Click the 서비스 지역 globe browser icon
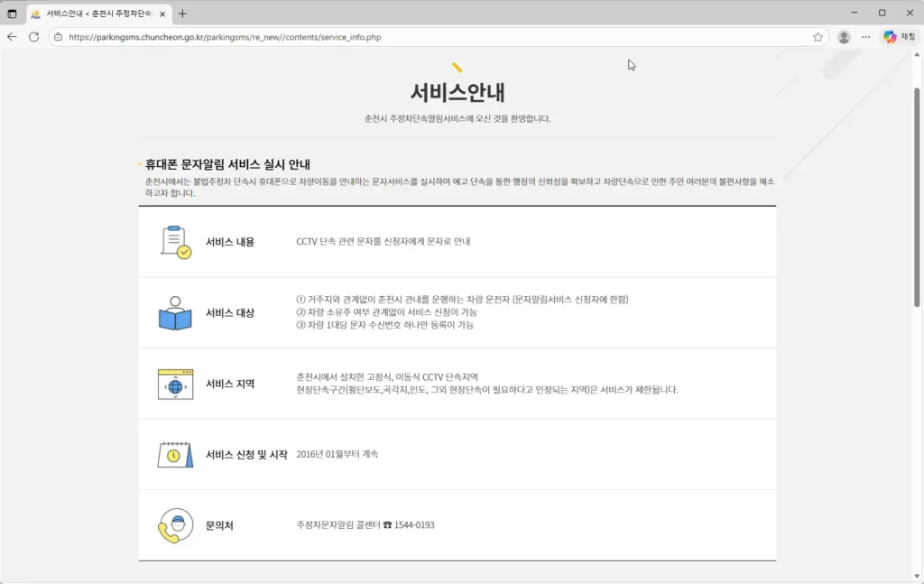Viewport: 924px width, 584px height. (175, 383)
